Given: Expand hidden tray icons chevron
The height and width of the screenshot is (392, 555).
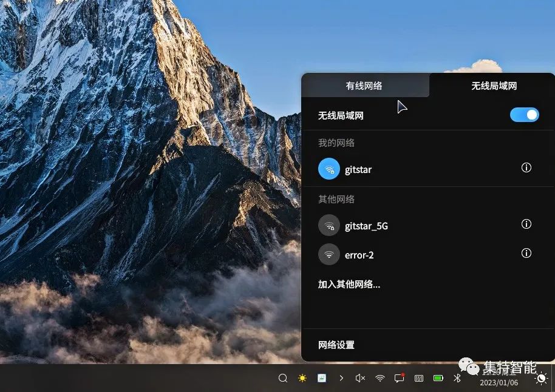Looking at the screenshot, I should click(x=341, y=378).
